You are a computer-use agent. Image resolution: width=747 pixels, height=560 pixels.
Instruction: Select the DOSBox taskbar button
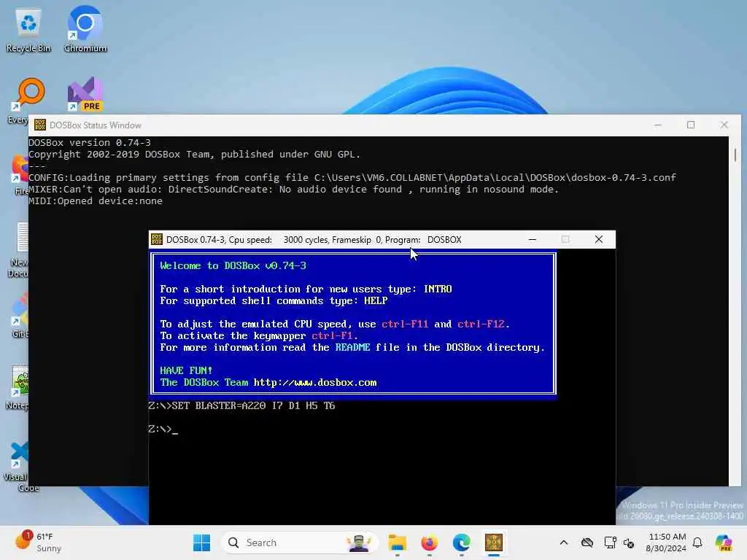point(494,542)
